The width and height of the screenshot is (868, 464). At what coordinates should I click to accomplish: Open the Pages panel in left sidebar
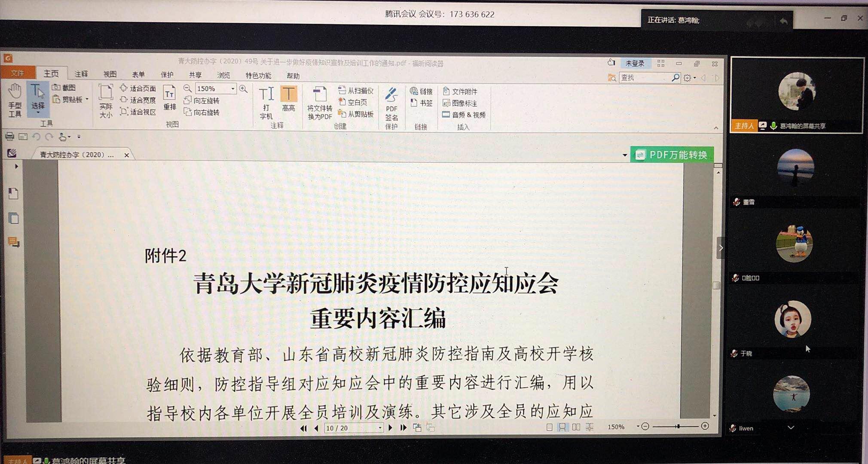[14, 218]
